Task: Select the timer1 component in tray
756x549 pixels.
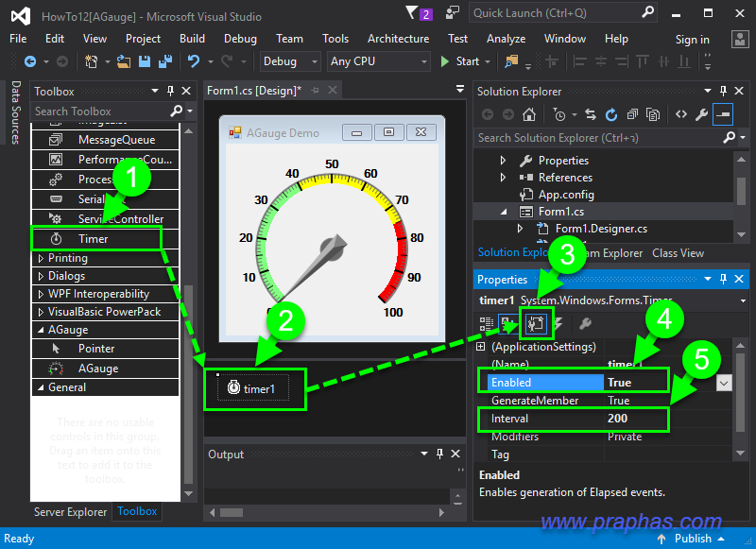Action: 253,388
